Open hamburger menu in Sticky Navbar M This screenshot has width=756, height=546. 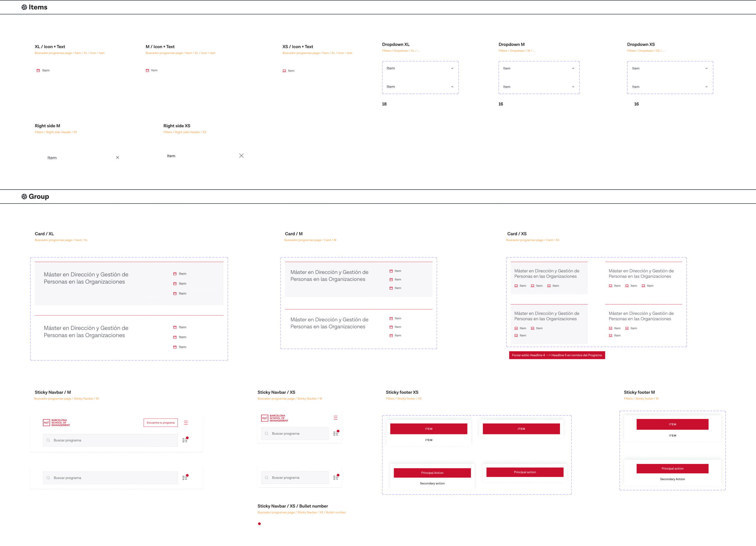(186, 422)
